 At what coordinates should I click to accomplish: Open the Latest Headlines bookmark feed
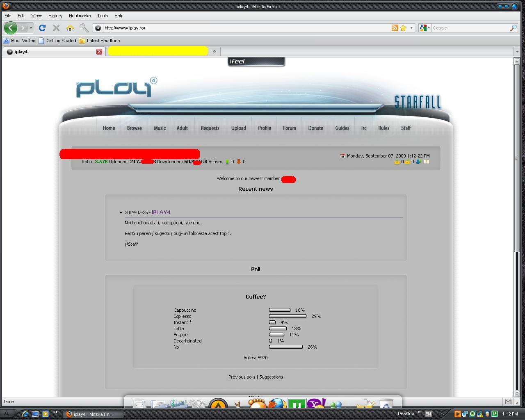[x=99, y=41]
